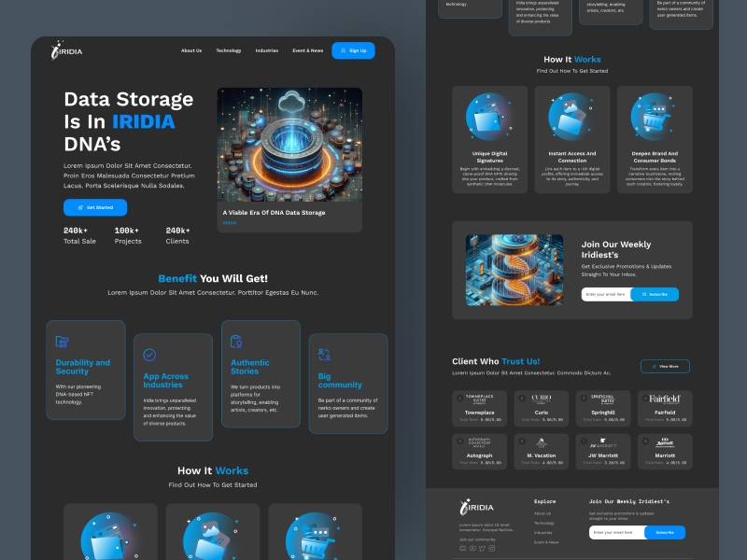Click the user icon inside Sign Up button
This screenshot has width=747, height=560.
coord(343,50)
